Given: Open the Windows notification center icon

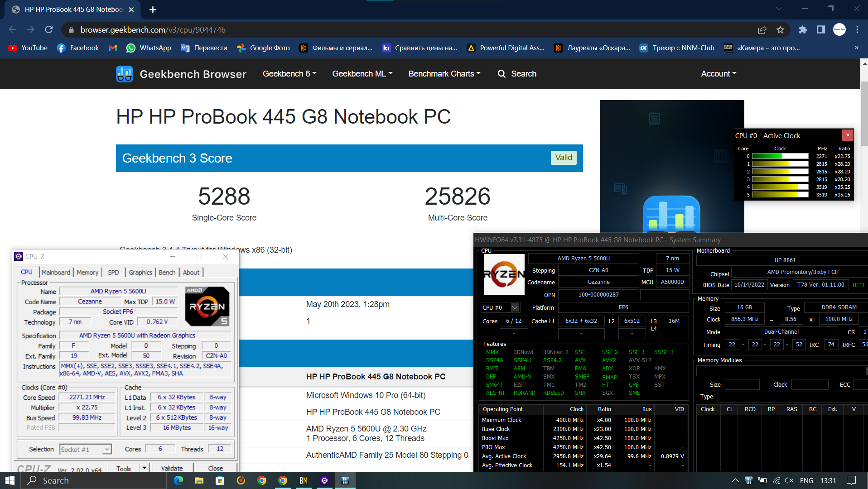Looking at the screenshot, I should pos(851,480).
